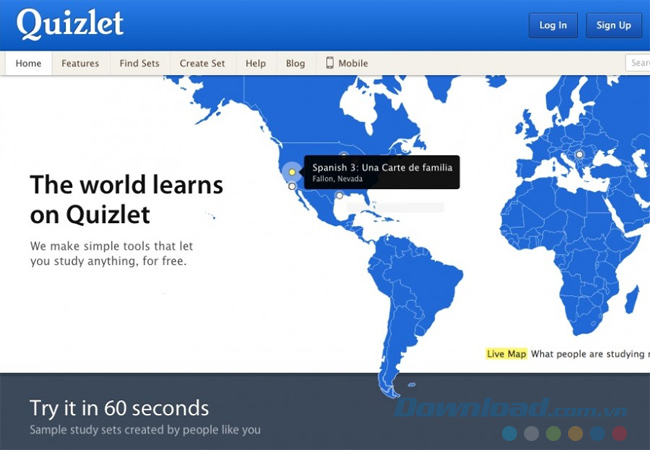
Task: Click the map marker in Eastern Europe
Action: tap(580, 155)
